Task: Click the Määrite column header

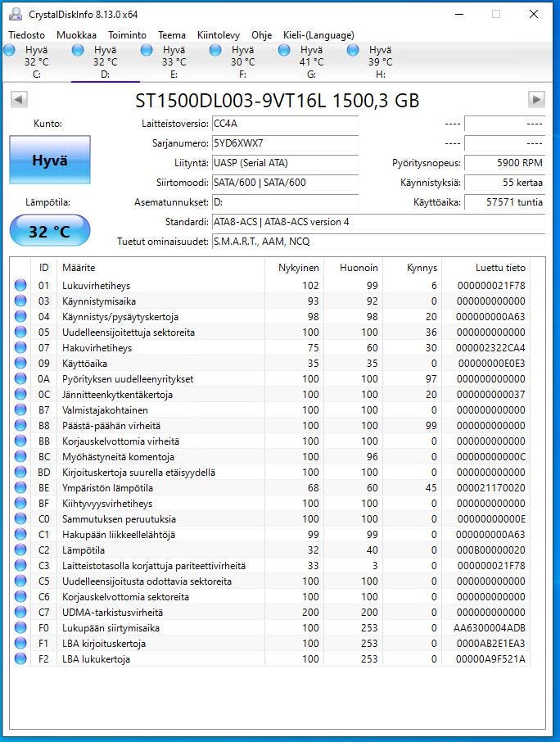Action: (160, 268)
